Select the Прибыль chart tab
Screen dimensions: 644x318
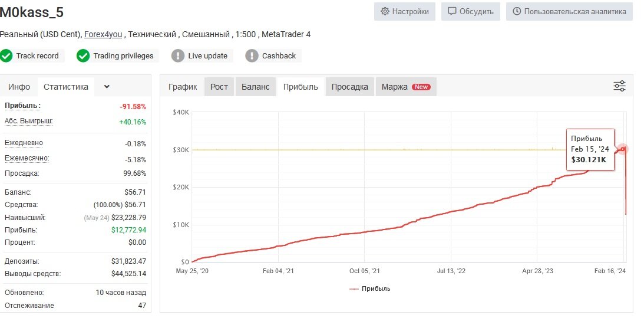click(x=300, y=87)
